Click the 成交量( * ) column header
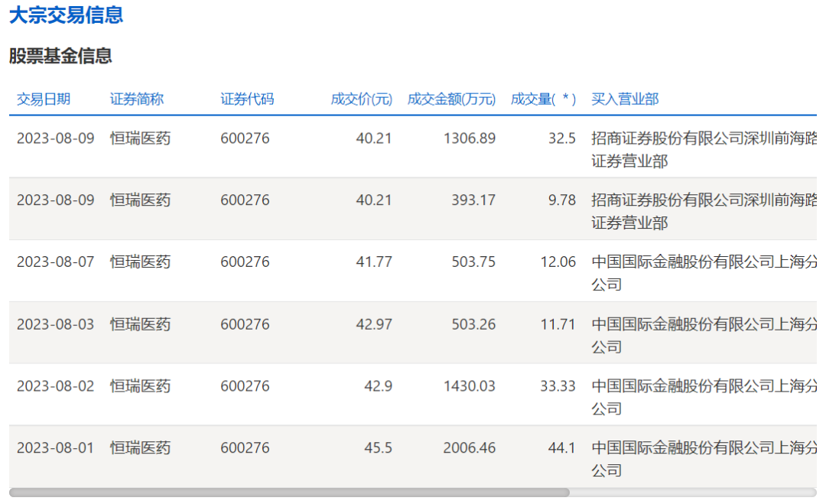826x504 pixels. tap(543, 99)
